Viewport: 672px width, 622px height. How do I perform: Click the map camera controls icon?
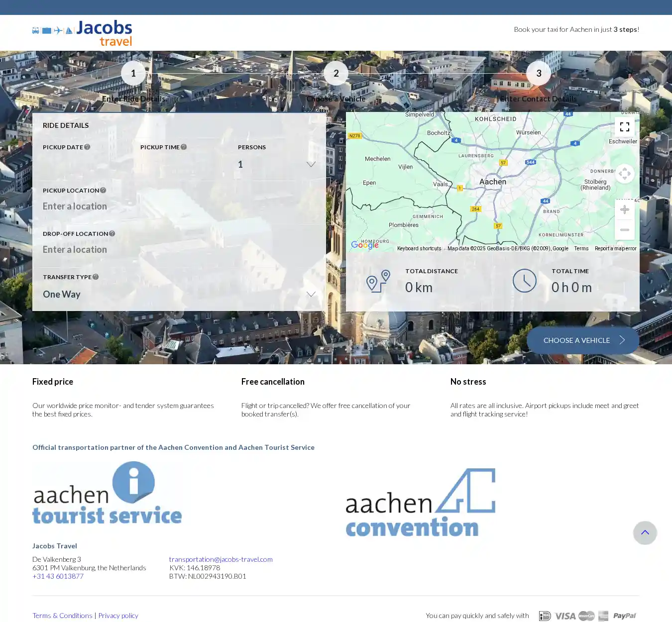(x=624, y=174)
